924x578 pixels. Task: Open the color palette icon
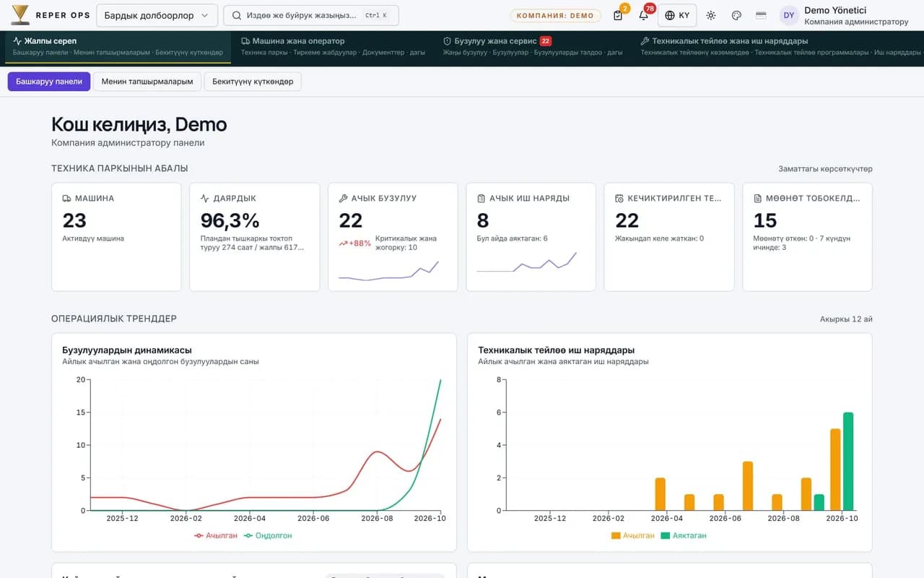tap(736, 15)
